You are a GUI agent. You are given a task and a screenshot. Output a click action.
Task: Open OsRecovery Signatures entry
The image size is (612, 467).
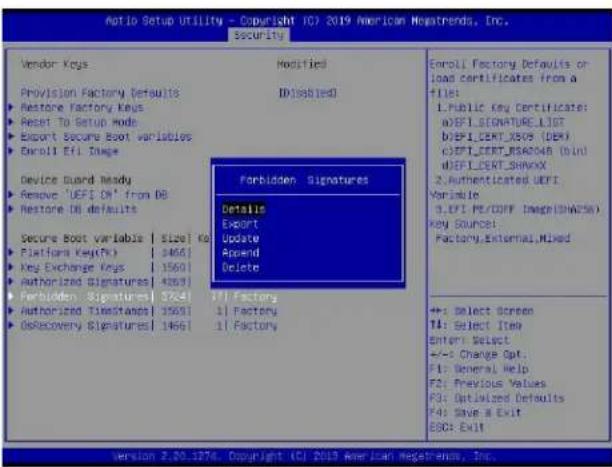tap(84, 326)
